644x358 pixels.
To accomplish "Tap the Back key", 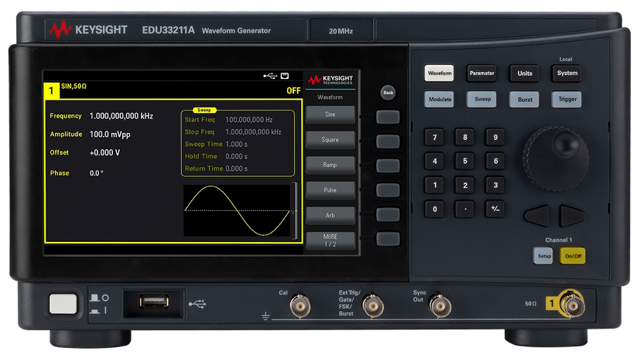I will point(388,93).
